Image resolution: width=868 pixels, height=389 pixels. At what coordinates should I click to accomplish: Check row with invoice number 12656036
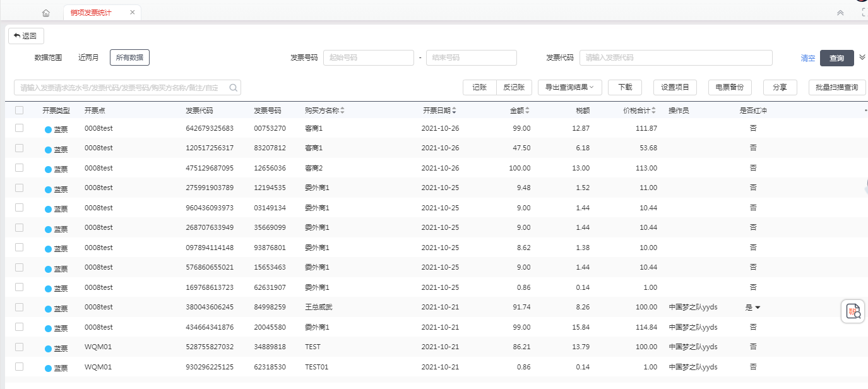(19, 167)
